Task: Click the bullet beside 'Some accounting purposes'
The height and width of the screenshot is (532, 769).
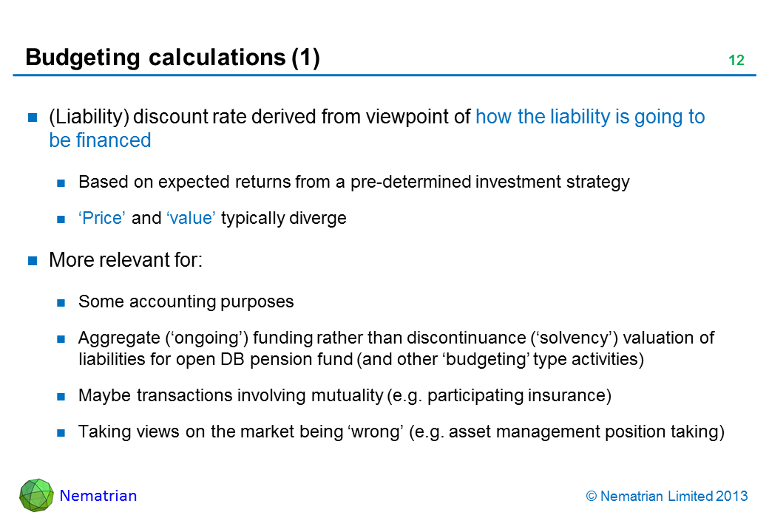Action: coord(63,302)
